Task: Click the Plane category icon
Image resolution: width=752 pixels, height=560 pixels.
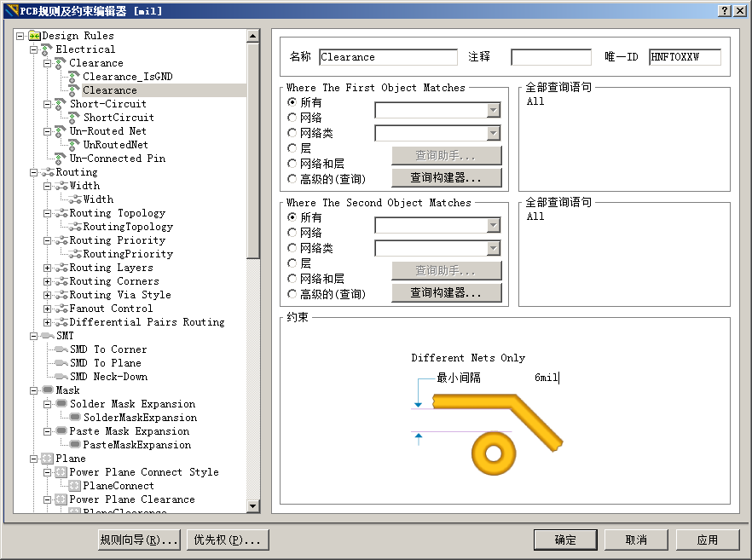Action: pos(47,459)
